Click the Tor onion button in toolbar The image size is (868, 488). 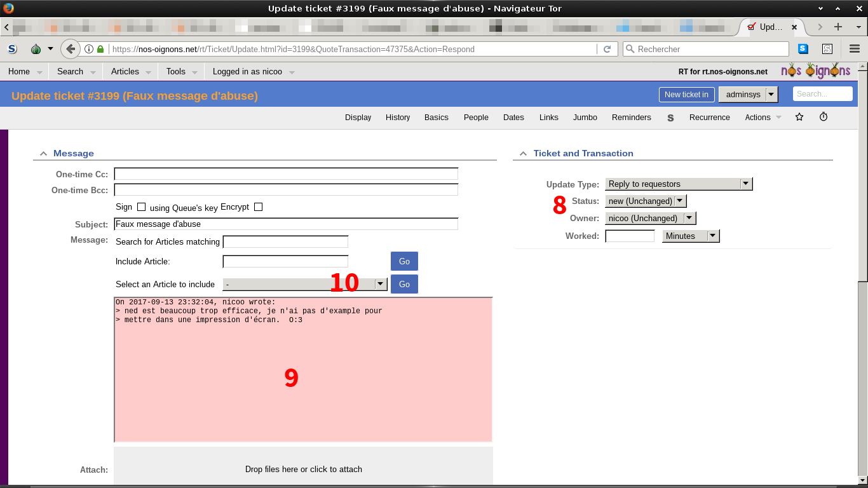click(x=36, y=49)
